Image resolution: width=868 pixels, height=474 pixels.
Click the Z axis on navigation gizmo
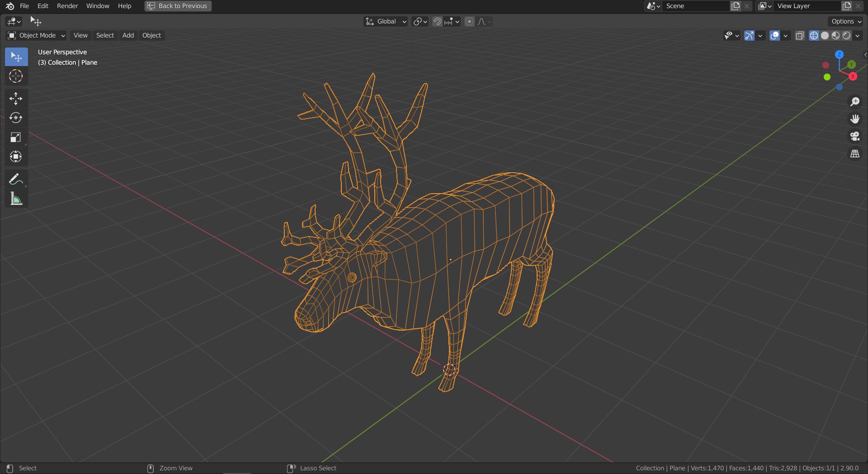point(839,55)
